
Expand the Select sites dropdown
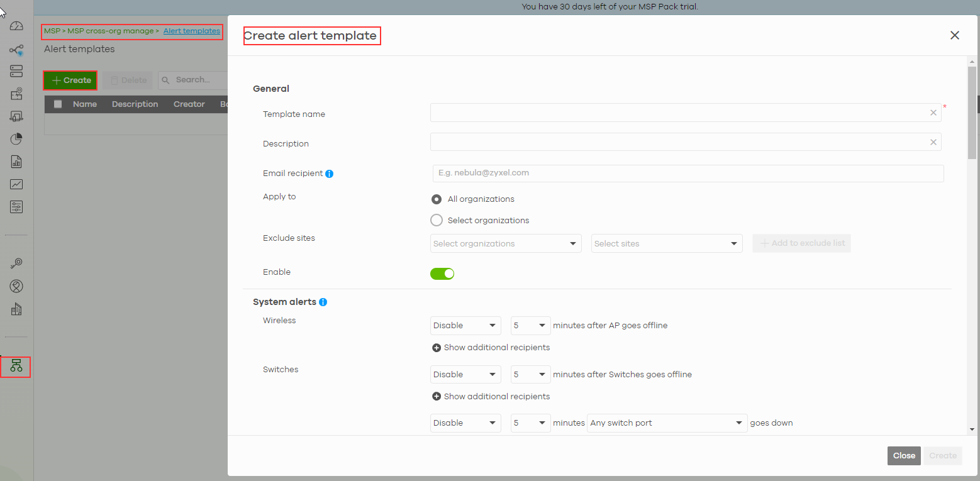[x=666, y=244]
